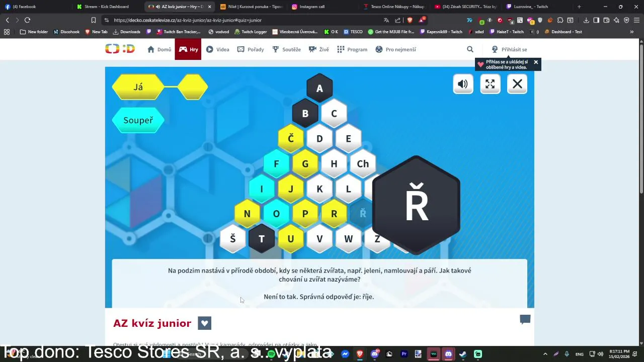
Task: Switch to Facebook tab
Action: (x=35, y=7)
